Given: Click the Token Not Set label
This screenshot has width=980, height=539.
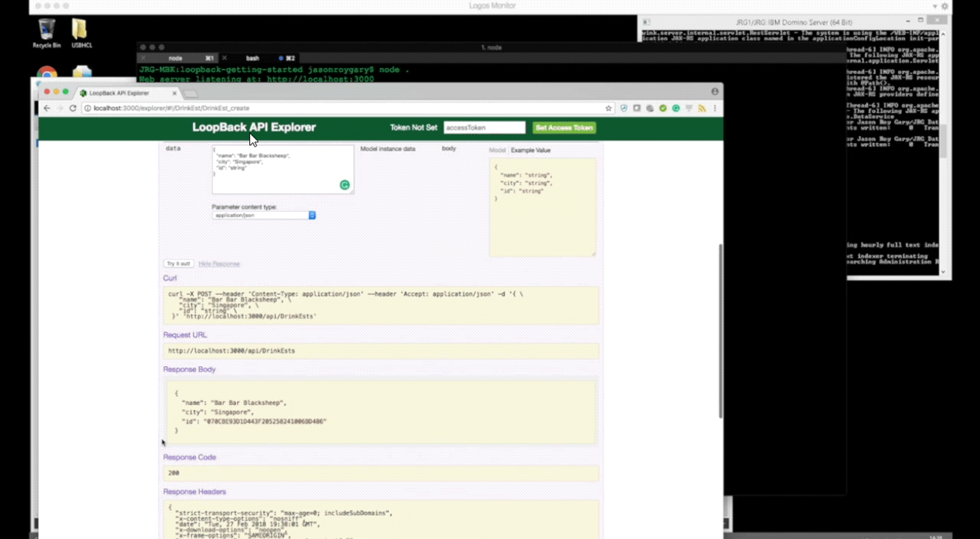Looking at the screenshot, I should click(414, 128).
